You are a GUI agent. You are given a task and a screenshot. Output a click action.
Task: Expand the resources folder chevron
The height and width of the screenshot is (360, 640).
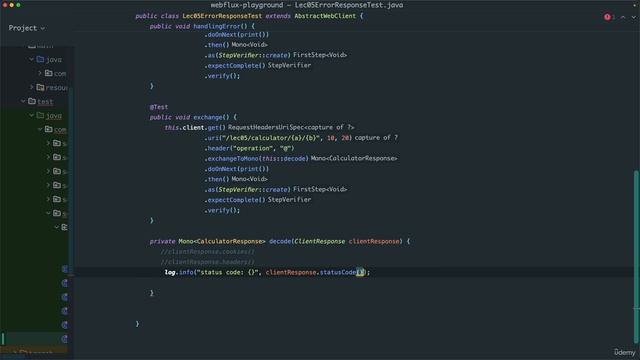(x=31, y=87)
